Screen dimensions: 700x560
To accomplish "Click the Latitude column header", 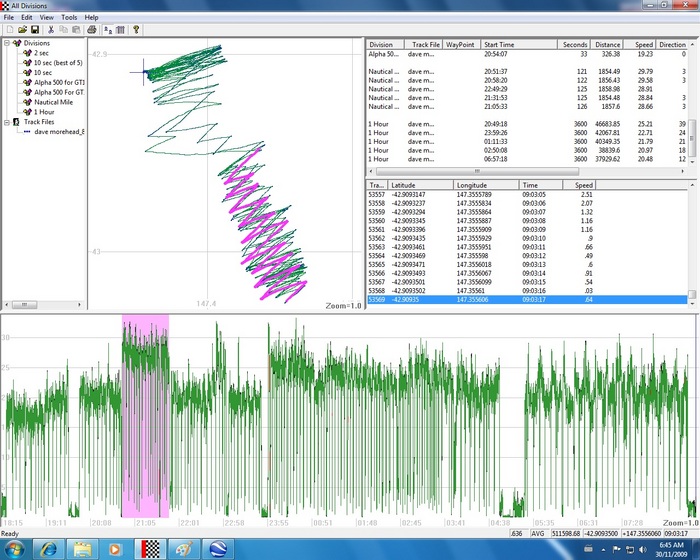I will click(420, 185).
